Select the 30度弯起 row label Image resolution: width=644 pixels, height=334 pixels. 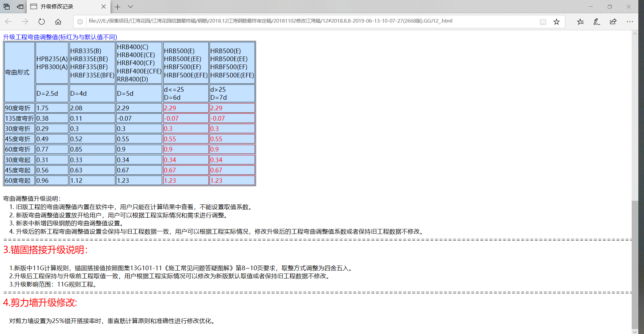click(x=20, y=160)
